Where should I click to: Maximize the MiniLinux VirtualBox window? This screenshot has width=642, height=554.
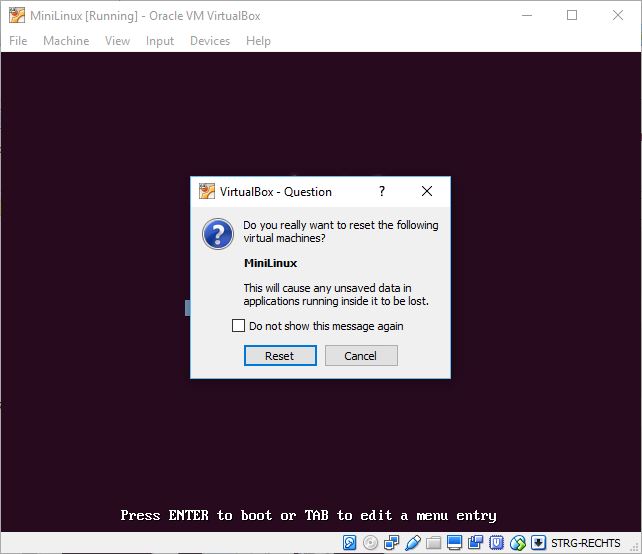click(x=572, y=16)
